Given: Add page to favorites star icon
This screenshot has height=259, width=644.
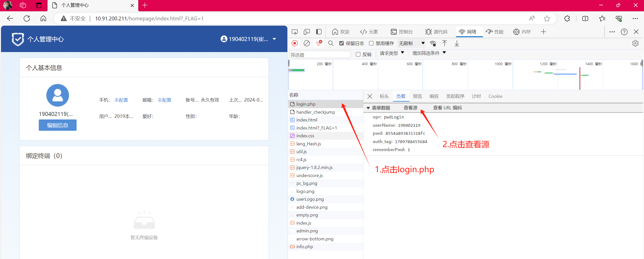Looking at the screenshot, I should [547, 18].
